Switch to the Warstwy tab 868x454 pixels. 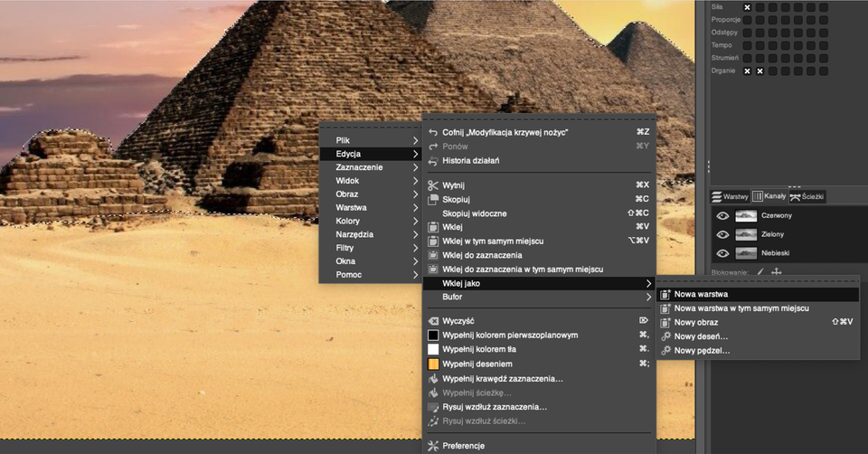[730, 196]
